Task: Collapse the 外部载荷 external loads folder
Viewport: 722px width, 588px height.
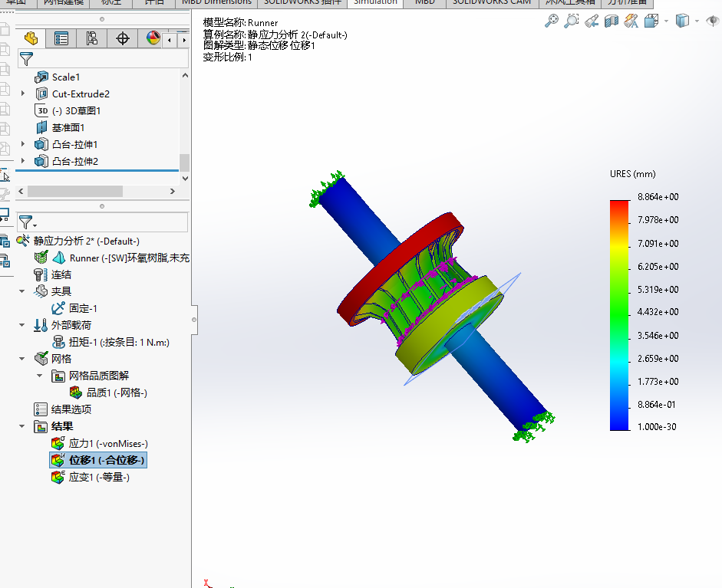Action: (x=22, y=325)
